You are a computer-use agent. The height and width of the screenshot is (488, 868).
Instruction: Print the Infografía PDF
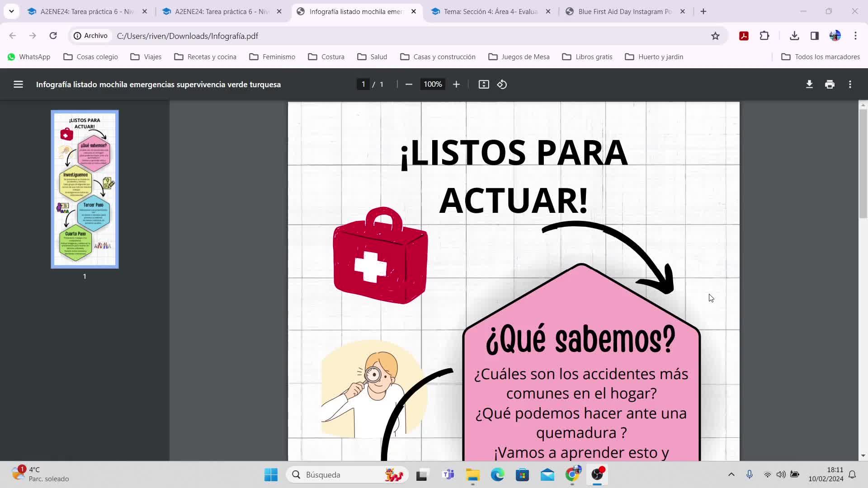(x=830, y=84)
